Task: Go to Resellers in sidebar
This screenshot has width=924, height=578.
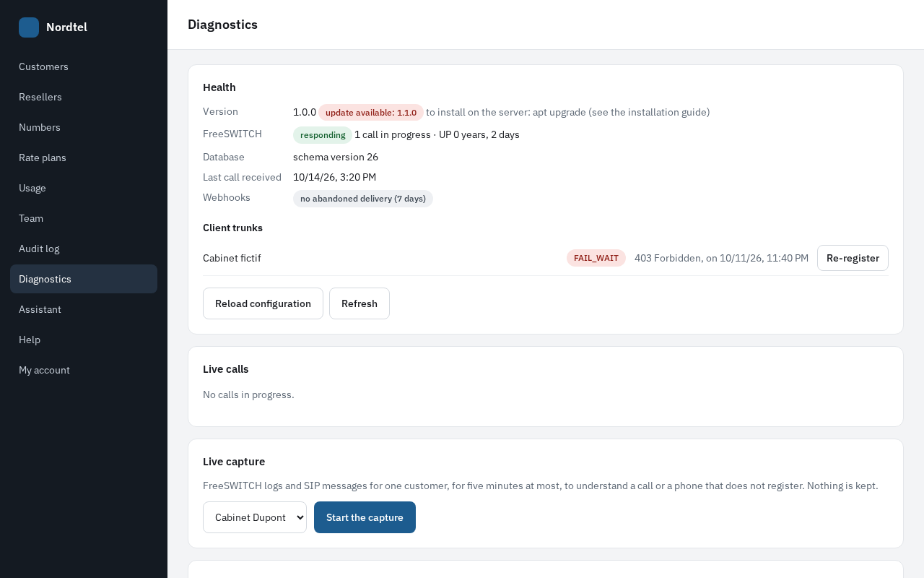Action: click(84, 97)
